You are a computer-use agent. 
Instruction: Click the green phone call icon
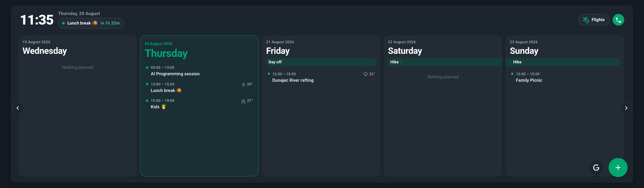coord(618,20)
